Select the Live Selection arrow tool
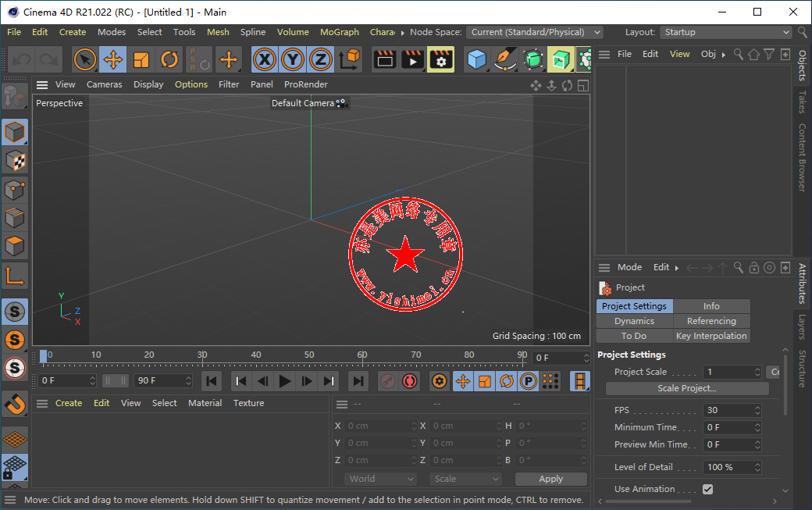Screen dimensions: 812x510 pos(85,59)
